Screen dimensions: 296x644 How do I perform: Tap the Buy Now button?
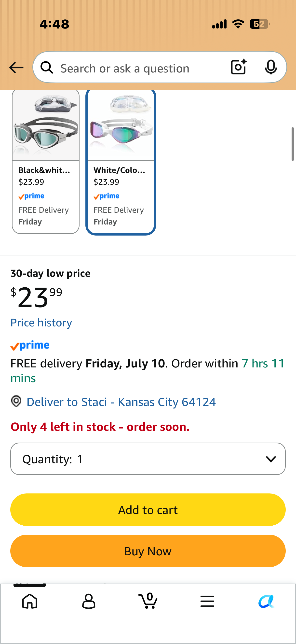148,551
